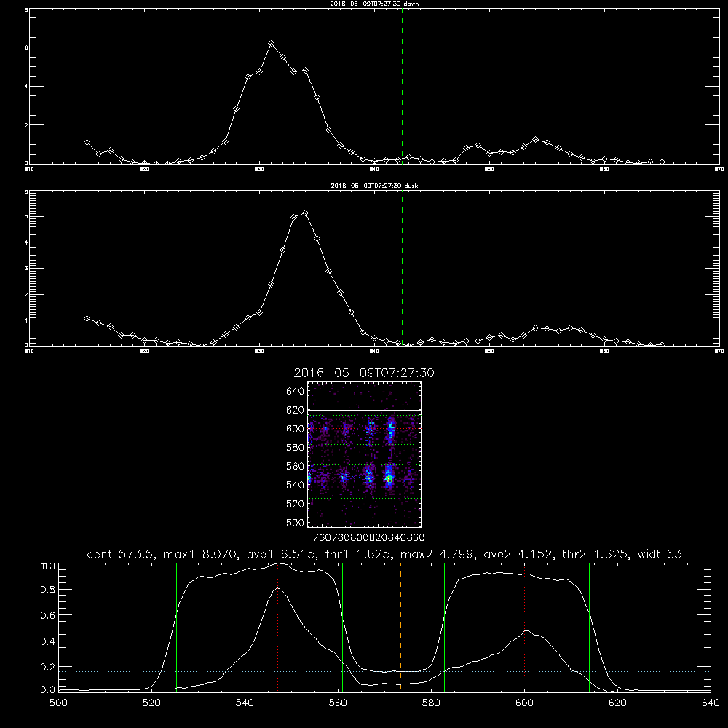Screen dimensions: 728x728
Task: Click 'ave1 6.515' in the stats header
Action: click(x=280, y=554)
